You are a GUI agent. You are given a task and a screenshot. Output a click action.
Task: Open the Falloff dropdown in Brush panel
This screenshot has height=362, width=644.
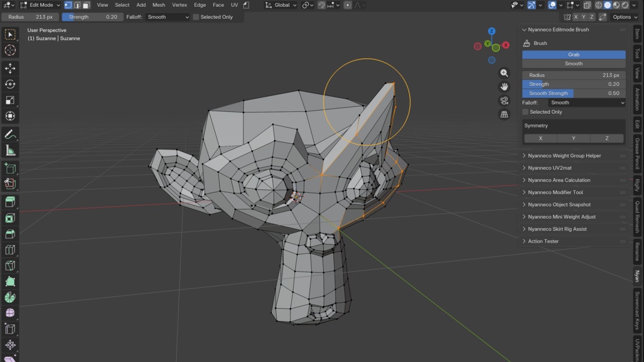587,102
